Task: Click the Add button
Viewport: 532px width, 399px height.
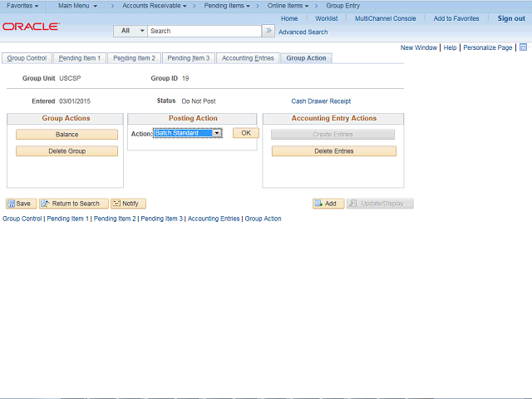Action: click(x=328, y=204)
